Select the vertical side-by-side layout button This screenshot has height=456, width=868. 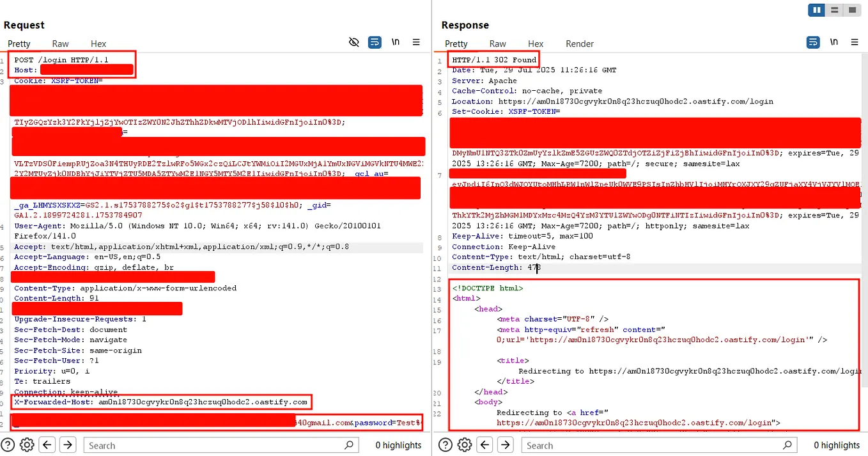click(x=816, y=10)
